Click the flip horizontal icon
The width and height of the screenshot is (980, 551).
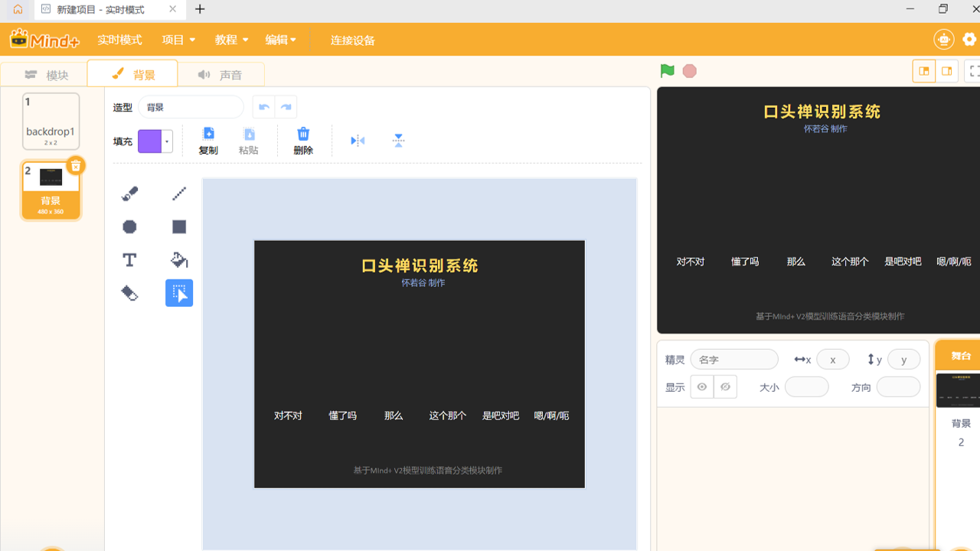(x=357, y=140)
